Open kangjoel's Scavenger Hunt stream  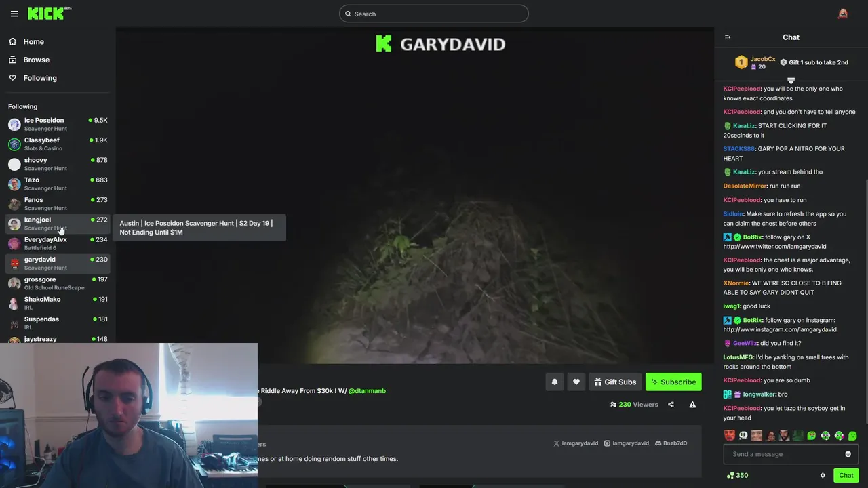click(x=58, y=224)
